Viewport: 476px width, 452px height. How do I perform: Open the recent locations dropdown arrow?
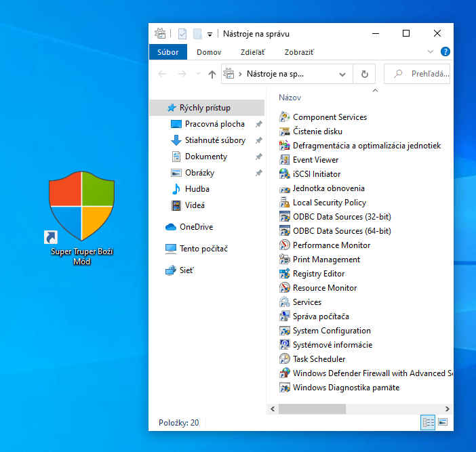click(x=198, y=75)
